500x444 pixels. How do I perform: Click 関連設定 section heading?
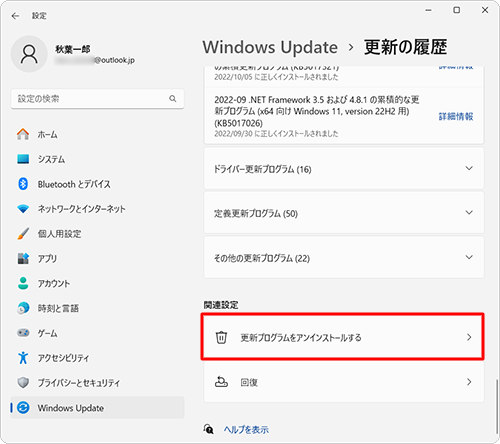point(221,305)
